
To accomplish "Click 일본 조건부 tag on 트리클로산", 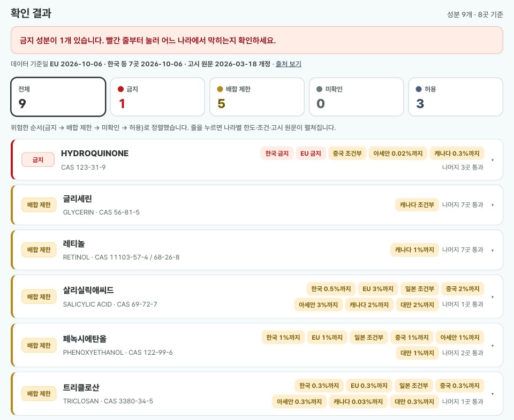I will coord(414,386).
